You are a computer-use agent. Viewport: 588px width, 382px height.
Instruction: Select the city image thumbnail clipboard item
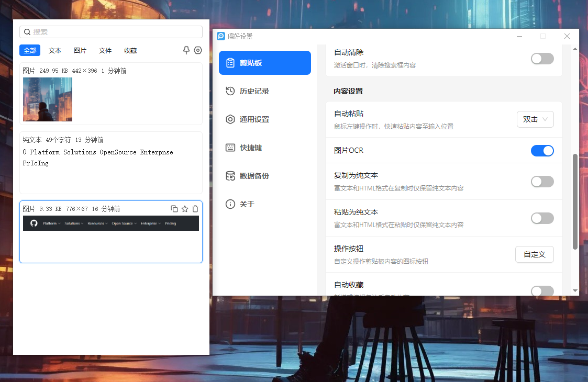pyautogui.click(x=48, y=99)
